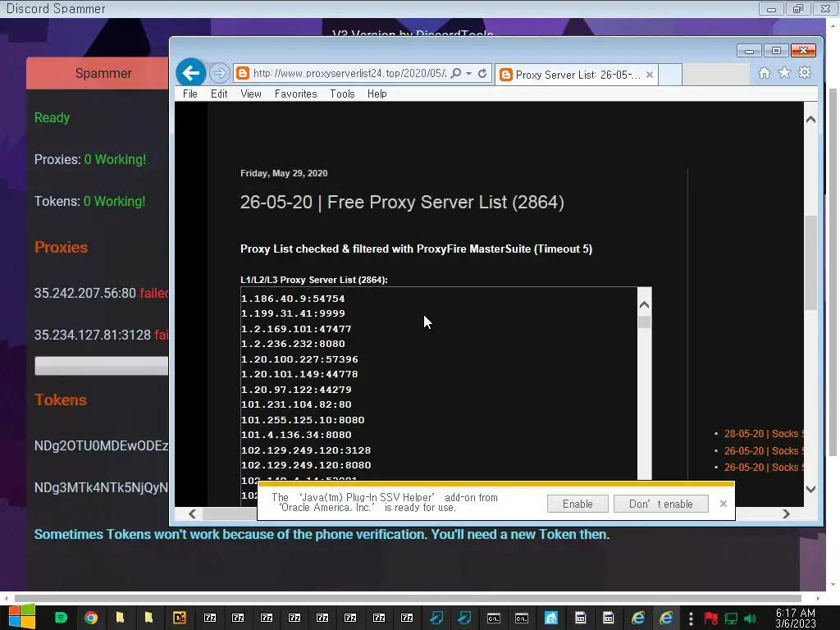Viewport: 840px width, 630px height.
Task: Select proxy entry 101.231.104.82:80
Action: 296,404
